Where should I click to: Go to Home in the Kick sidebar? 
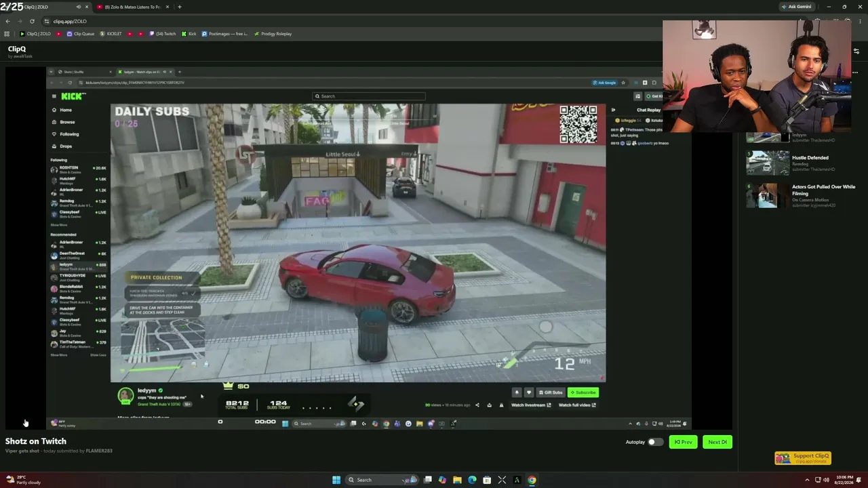(x=65, y=110)
